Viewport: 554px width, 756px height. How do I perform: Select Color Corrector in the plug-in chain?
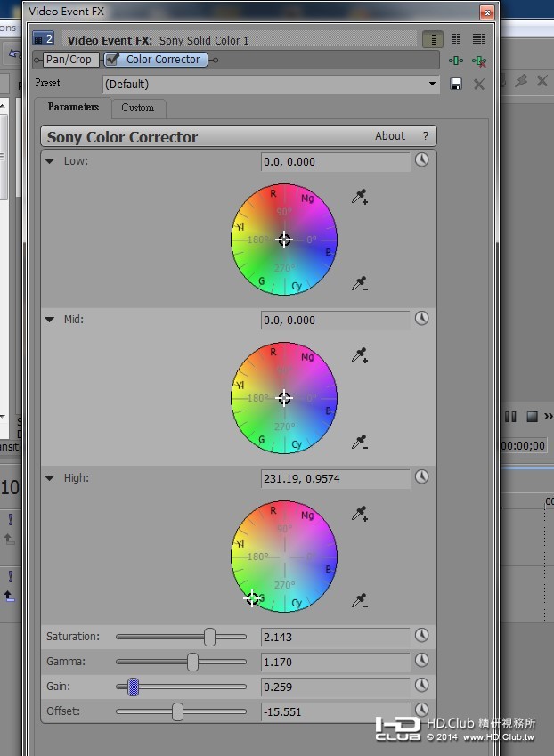[x=156, y=60]
